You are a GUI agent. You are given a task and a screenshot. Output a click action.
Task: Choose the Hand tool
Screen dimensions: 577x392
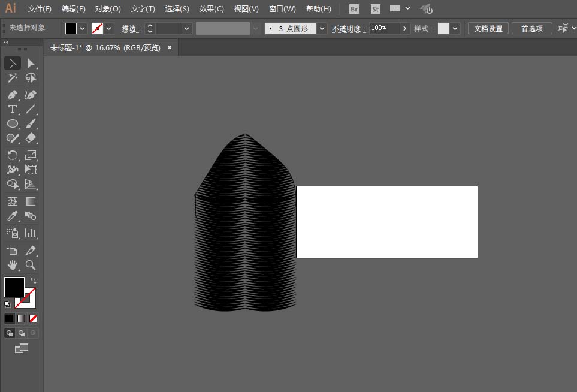click(12, 264)
